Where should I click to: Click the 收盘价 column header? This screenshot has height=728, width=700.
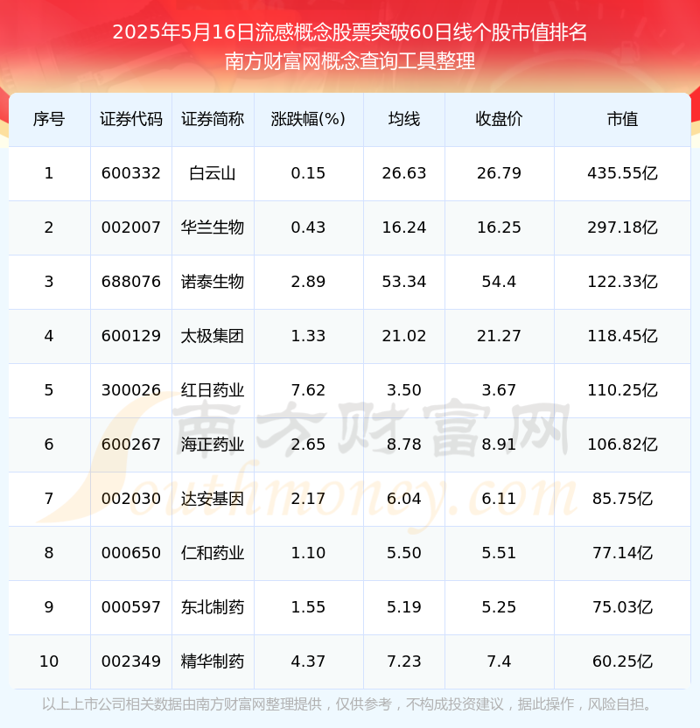pyautogui.click(x=499, y=119)
